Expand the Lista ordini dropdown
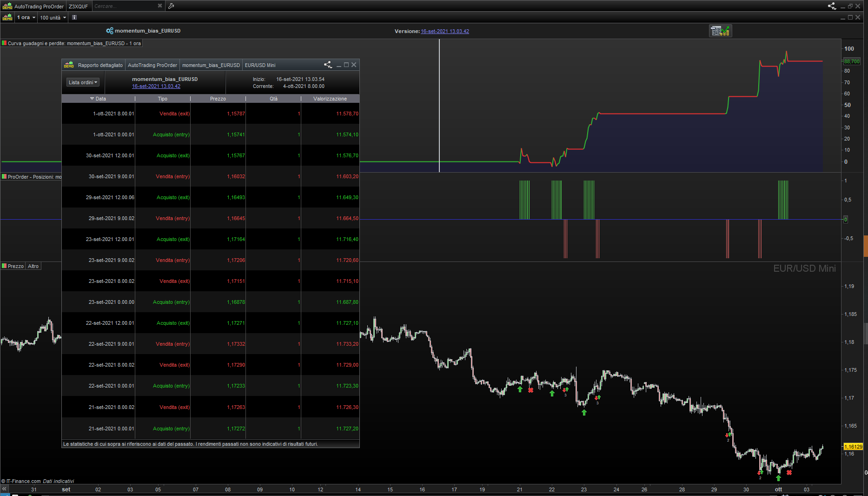Image resolution: width=868 pixels, height=496 pixels. (x=83, y=82)
